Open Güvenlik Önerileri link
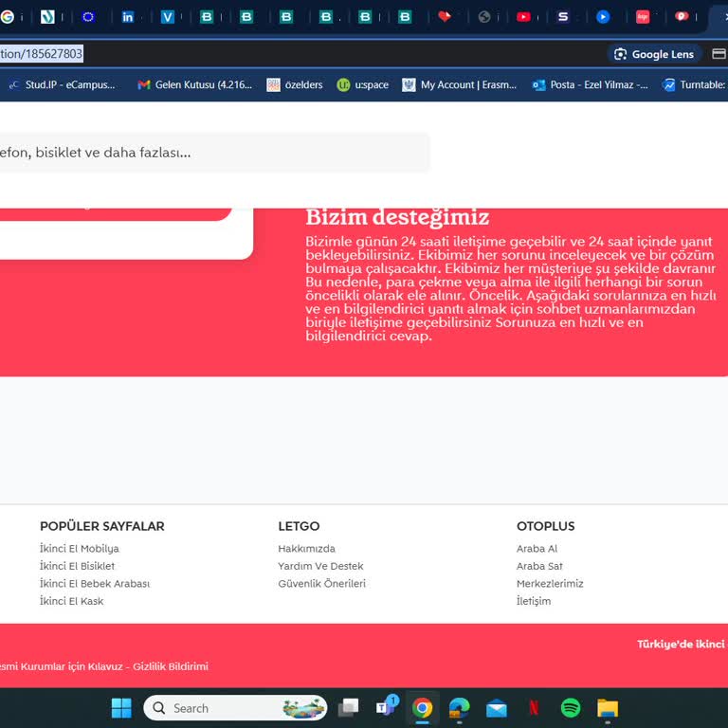This screenshot has height=728, width=728. point(321,584)
